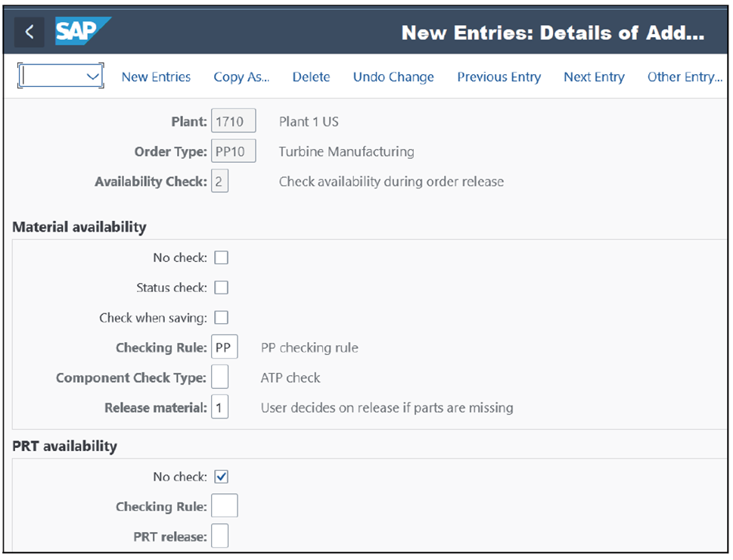Delete the current entry
The image size is (733, 560).
coord(311,76)
